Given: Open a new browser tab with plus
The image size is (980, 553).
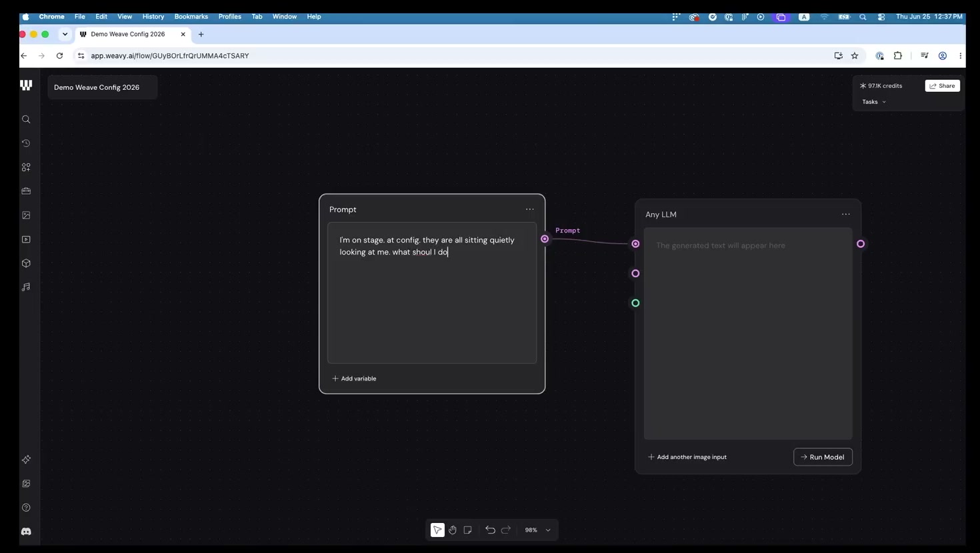Looking at the screenshot, I should (x=201, y=34).
